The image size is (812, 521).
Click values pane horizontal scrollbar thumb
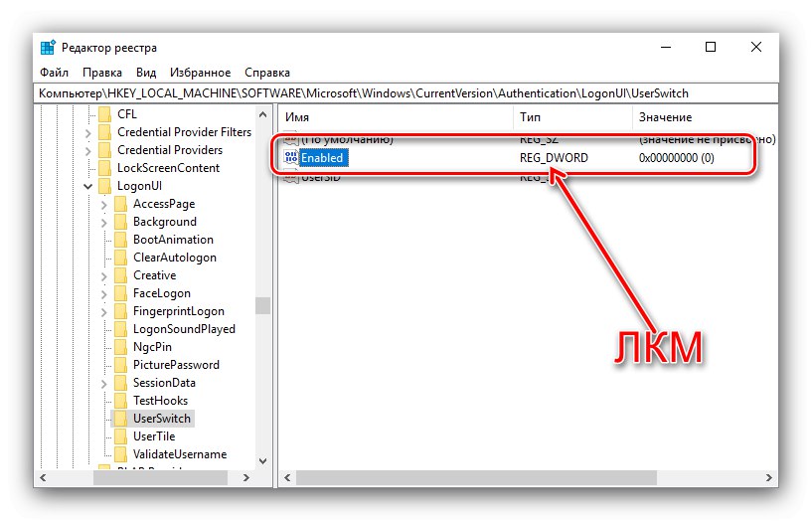(x=476, y=477)
